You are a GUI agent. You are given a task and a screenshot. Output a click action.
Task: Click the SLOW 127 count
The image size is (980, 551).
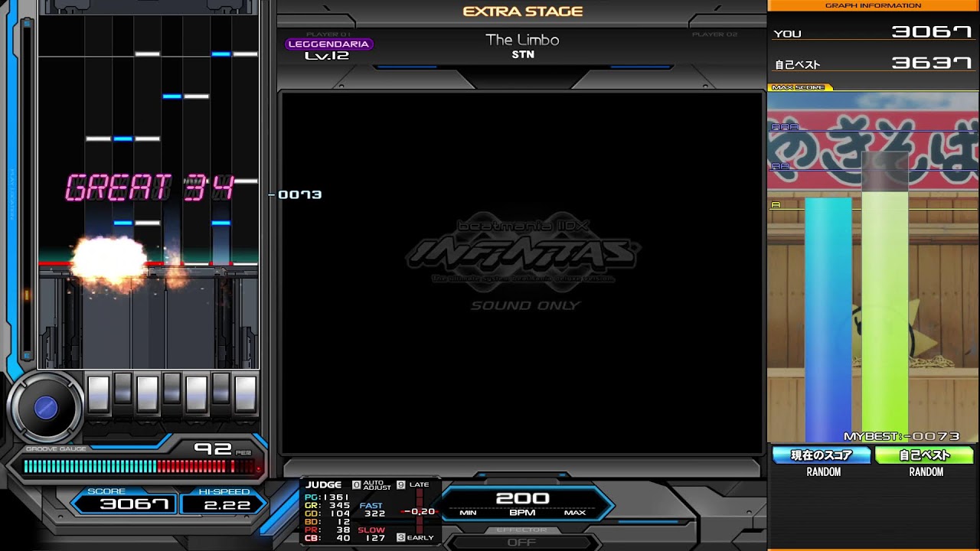(x=372, y=534)
